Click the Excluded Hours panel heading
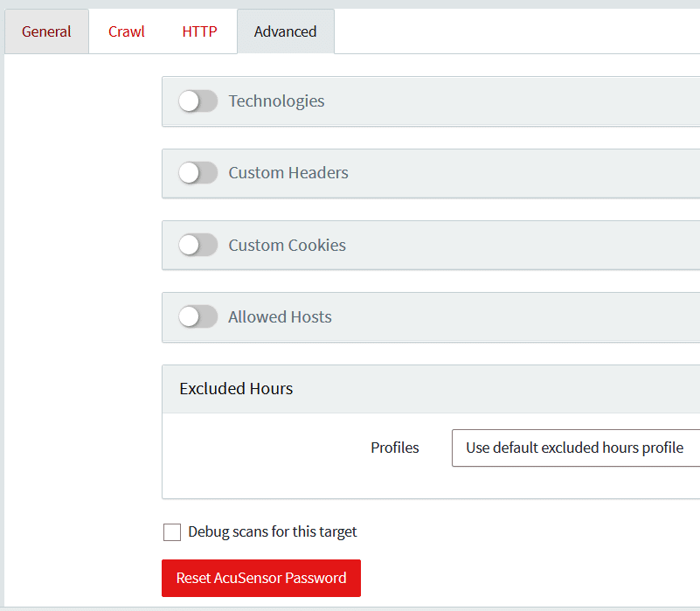Screen dimensions: 700x611 (x=236, y=389)
